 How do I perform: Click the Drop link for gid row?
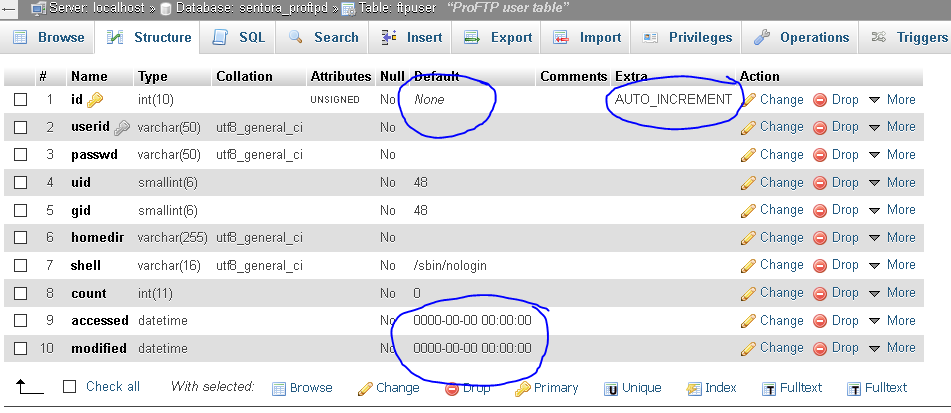(845, 210)
